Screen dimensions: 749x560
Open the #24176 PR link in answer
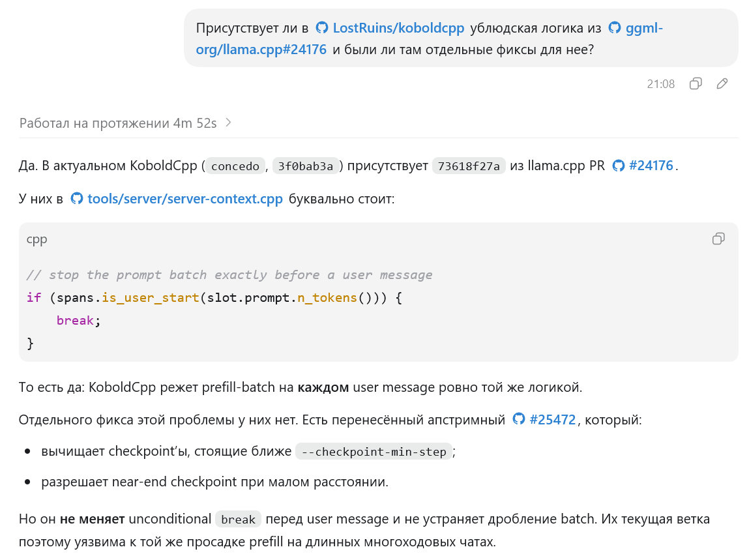pyautogui.click(x=651, y=166)
